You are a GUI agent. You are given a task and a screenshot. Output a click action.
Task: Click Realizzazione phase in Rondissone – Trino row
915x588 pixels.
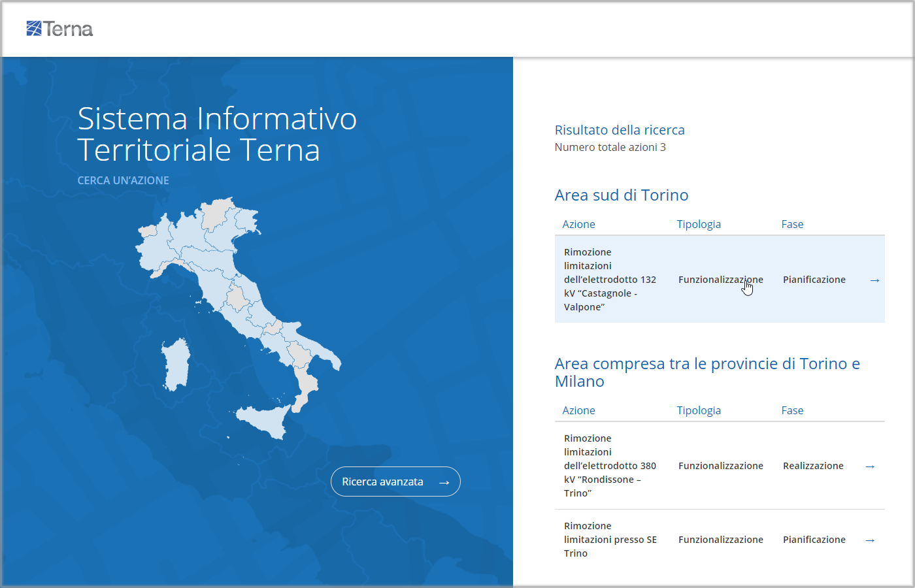[813, 466]
